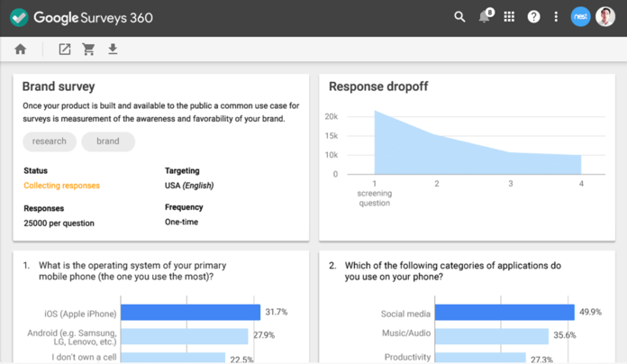627x364 pixels.
Task: Click the Productivity 27.3% bar
Action: click(x=480, y=358)
